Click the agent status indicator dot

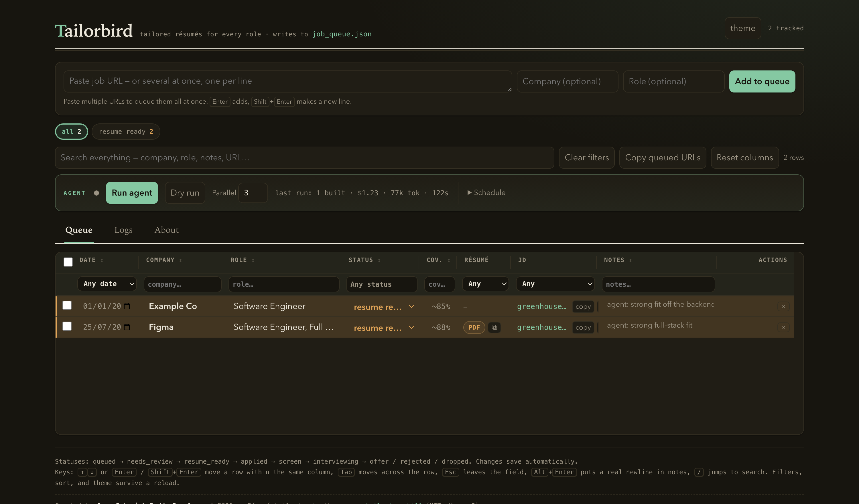tap(96, 193)
